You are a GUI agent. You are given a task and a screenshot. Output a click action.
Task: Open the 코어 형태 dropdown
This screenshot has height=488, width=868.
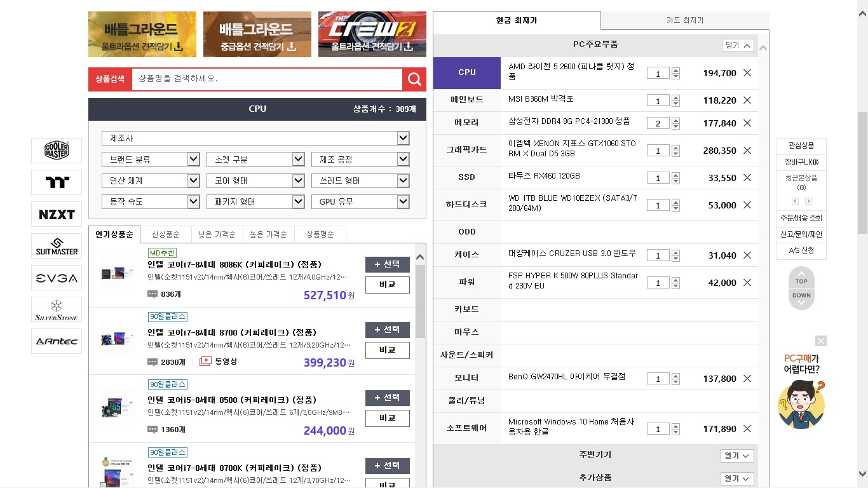pyautogui.click(x=255, y=180)
